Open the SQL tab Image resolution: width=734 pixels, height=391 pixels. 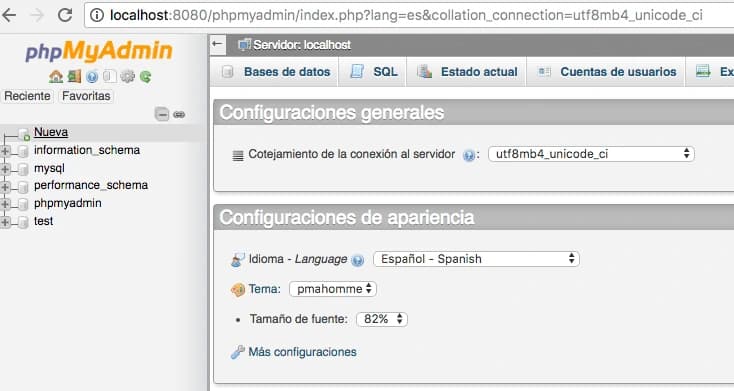point(373,72)
